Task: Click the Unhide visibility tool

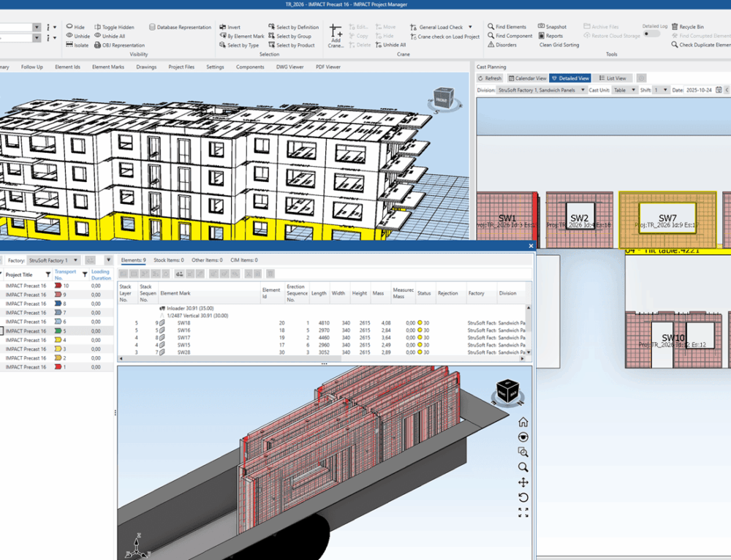Action: pyautogui.click(x=78, y=36)
